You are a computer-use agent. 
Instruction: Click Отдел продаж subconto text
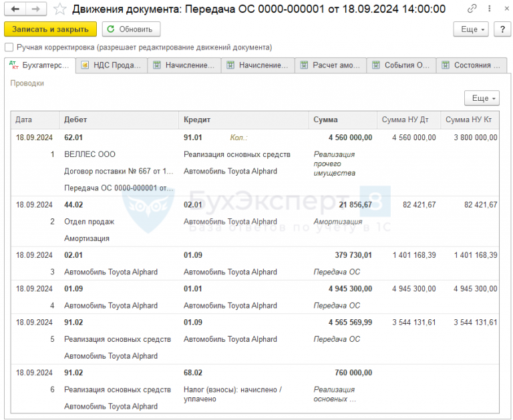click(x=90, y=222)
